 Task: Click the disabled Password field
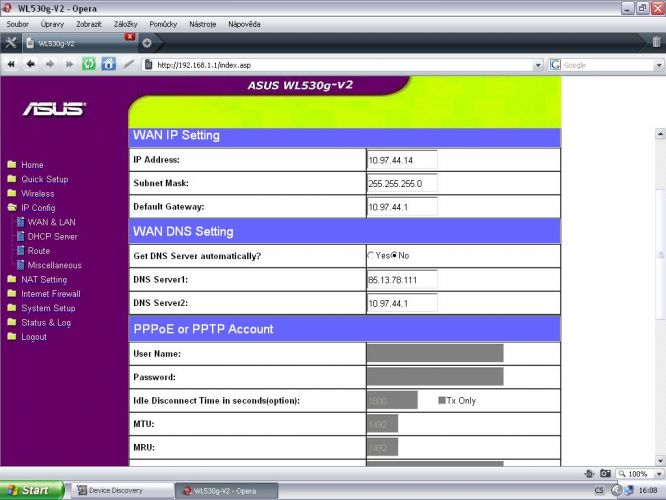[435, 377]
